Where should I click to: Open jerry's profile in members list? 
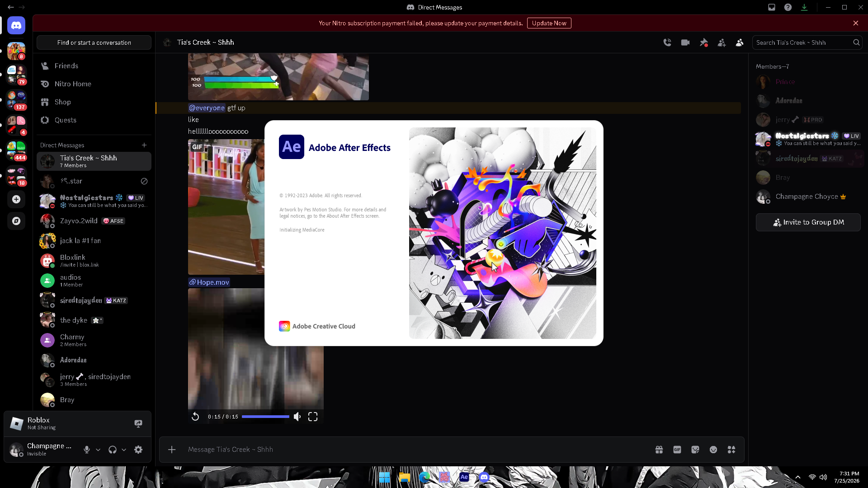click(808, 120)
